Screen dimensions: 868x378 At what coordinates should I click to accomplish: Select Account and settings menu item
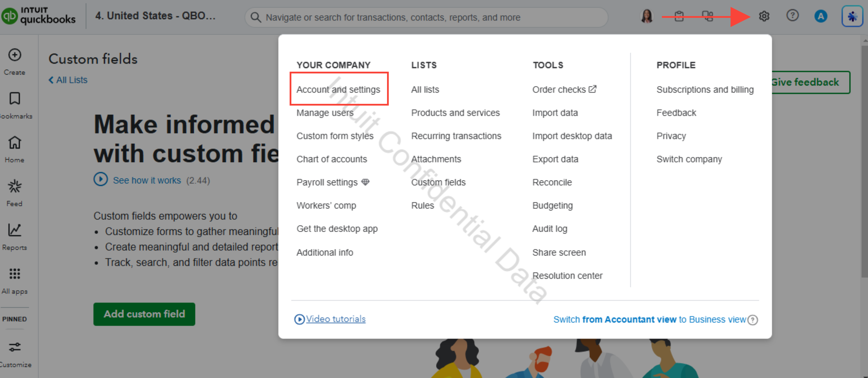338,90
